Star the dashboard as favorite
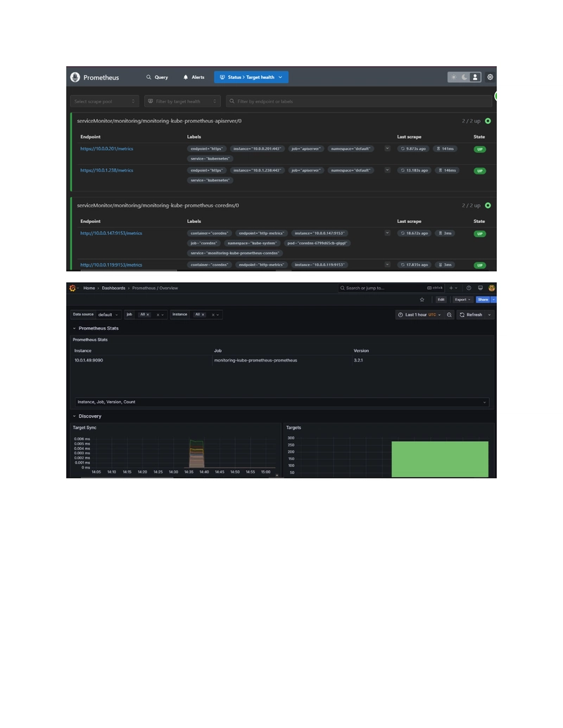563x728 pixels. pyautogui.click(x=422, y=300)
